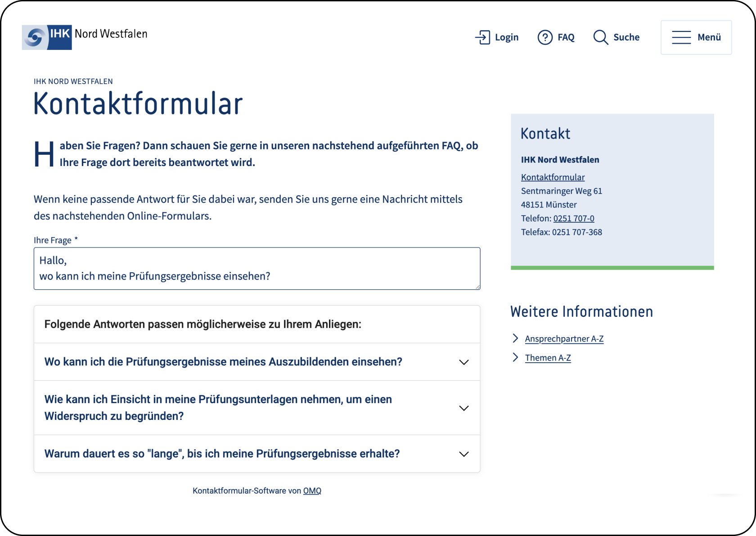Click the arrow icon beside Ansprechpartner A-Z

tap(516, 338)
